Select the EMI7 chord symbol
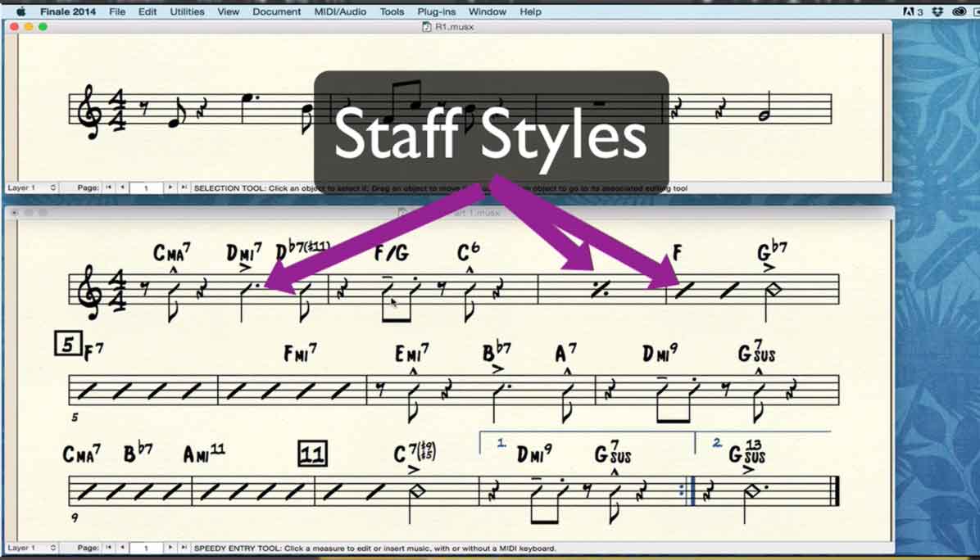This screenshot has height=560, width=980. [x=412, y=354]
